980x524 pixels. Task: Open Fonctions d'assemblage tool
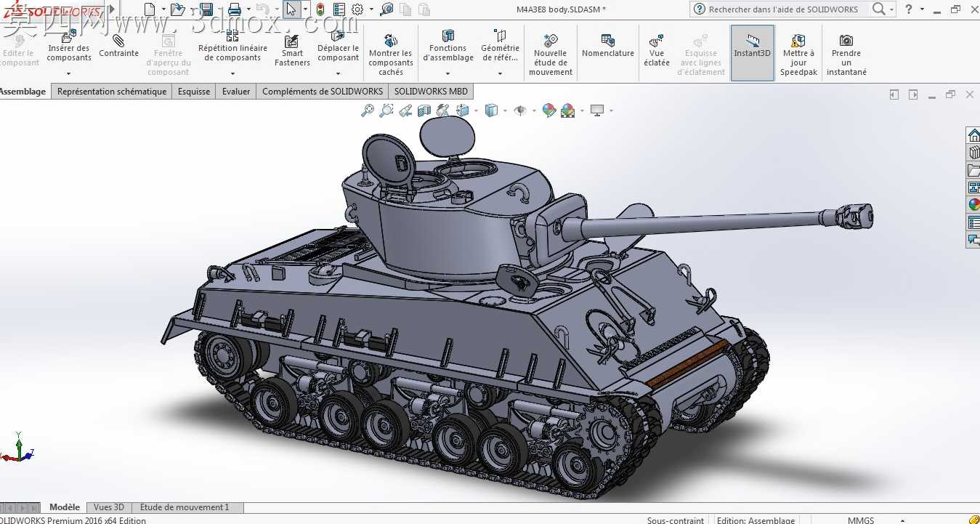coord(448,45)
